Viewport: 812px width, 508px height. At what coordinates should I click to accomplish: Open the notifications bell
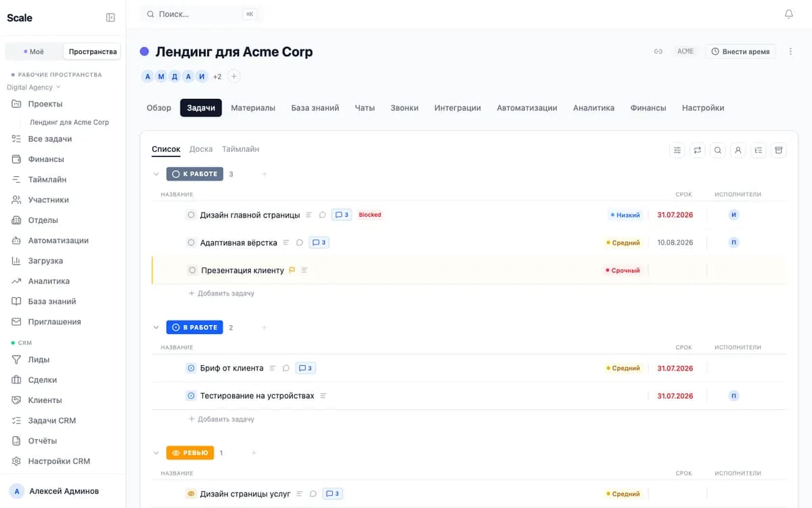coord(789,14)
